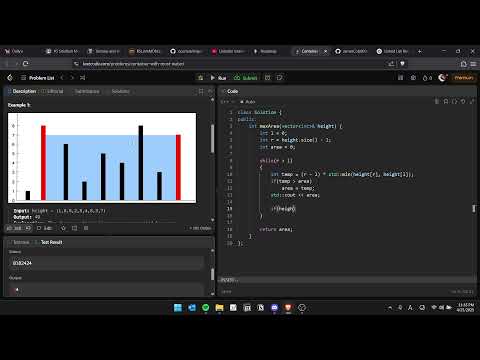Go to next problem arrow
The width and height of the screenshot is (480, 360).
(x=72, y=78)
